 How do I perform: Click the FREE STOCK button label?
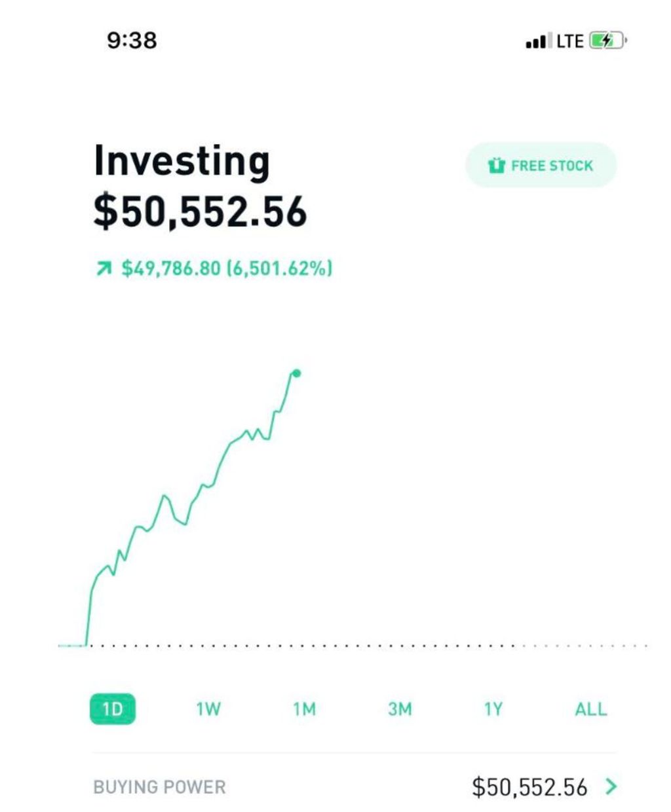coord(552,166)
